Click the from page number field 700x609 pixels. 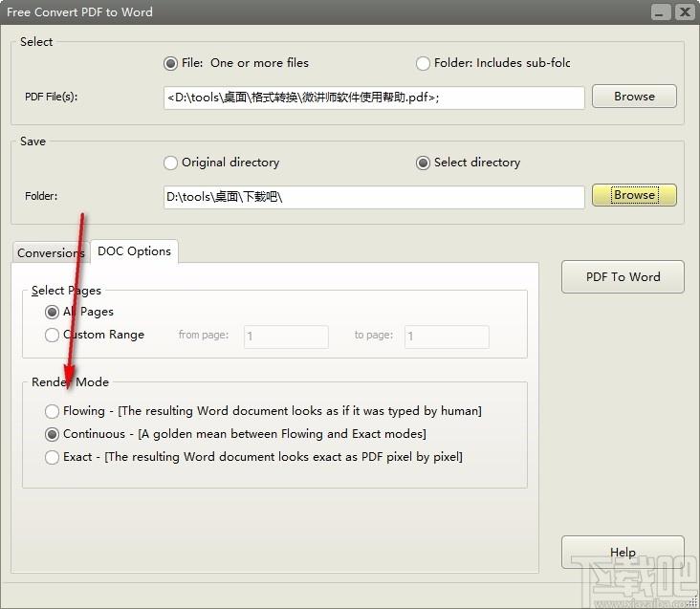pyautogui.click(x=286, y=337)
